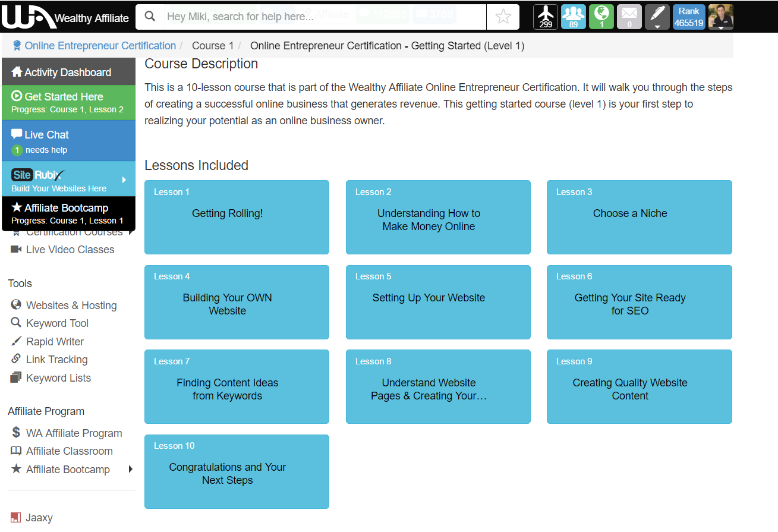Screen dimensions: 778x532
Task: Expand the Affiliate Bootcamp sidebar submenu arrow
Action: click(130, 469)
